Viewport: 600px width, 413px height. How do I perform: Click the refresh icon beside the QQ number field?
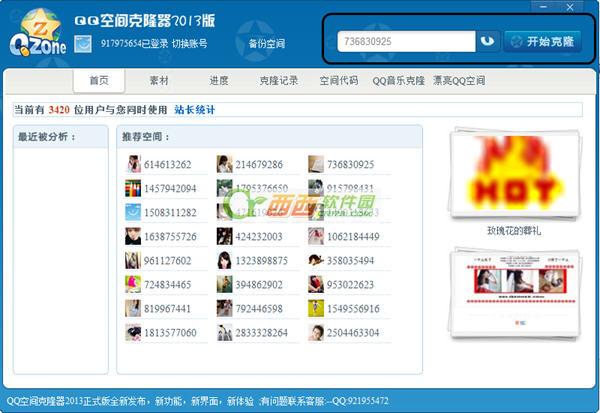[487, 42]
